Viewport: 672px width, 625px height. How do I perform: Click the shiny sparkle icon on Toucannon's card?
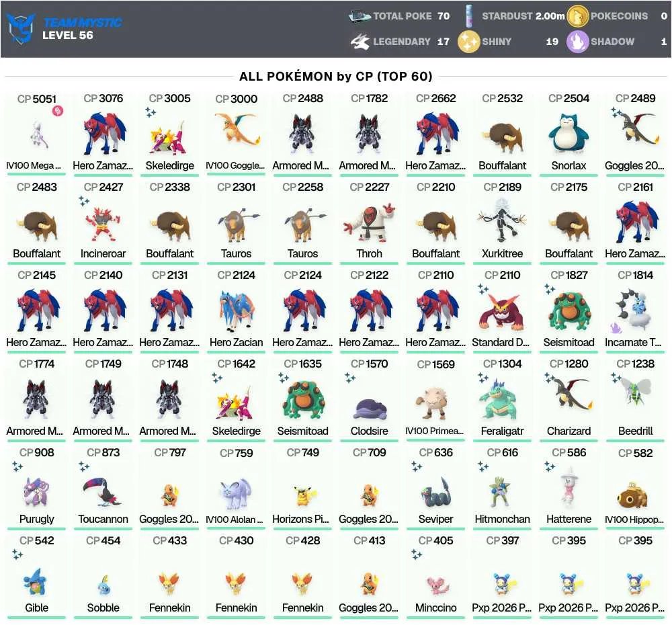coord(84,466)
